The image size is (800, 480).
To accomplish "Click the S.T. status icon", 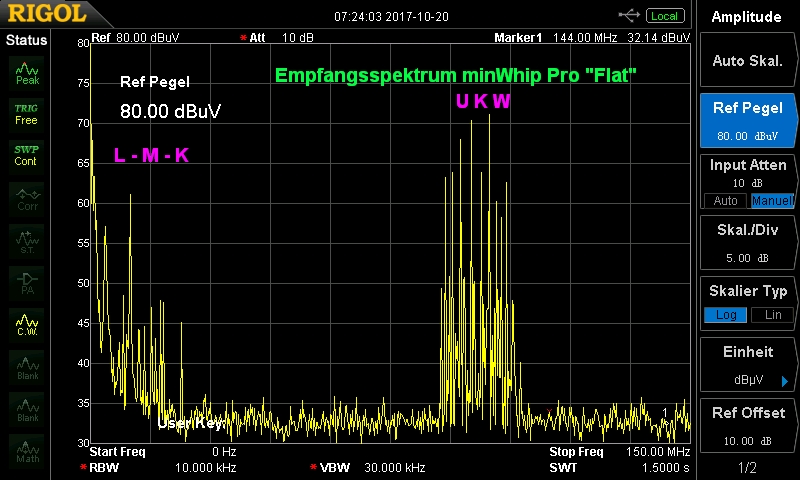I will pyautogui.click(x=27, y=241).
